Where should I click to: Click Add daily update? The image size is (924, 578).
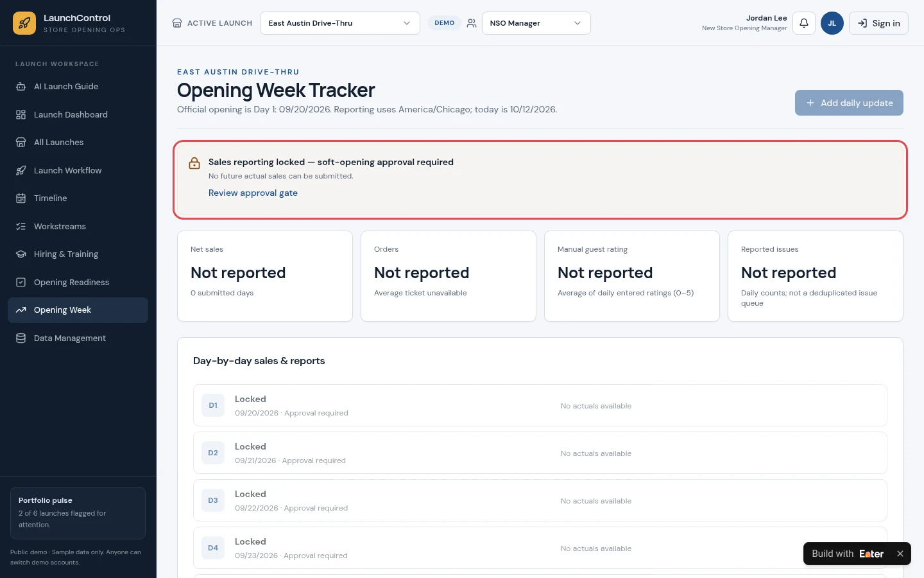point(849,103)
